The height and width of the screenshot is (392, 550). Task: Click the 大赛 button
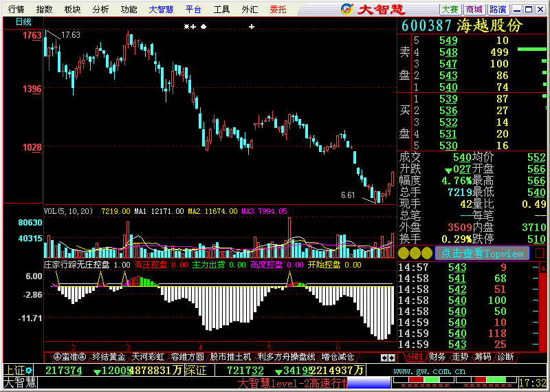click(450, 10)
